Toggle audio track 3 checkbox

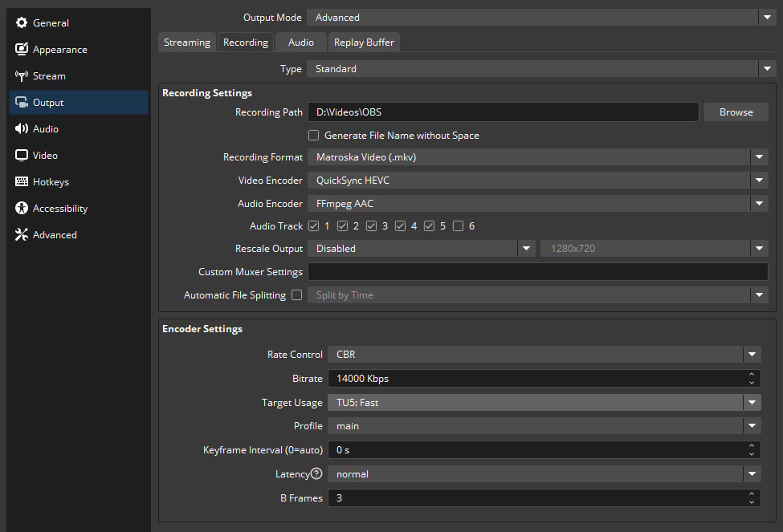coord(371,226)
